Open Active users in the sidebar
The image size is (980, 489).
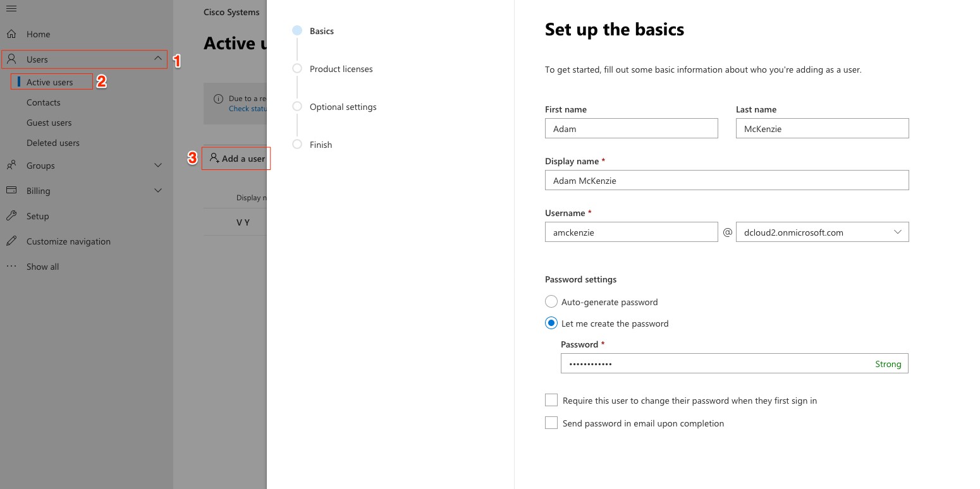[x=49, y=82]
